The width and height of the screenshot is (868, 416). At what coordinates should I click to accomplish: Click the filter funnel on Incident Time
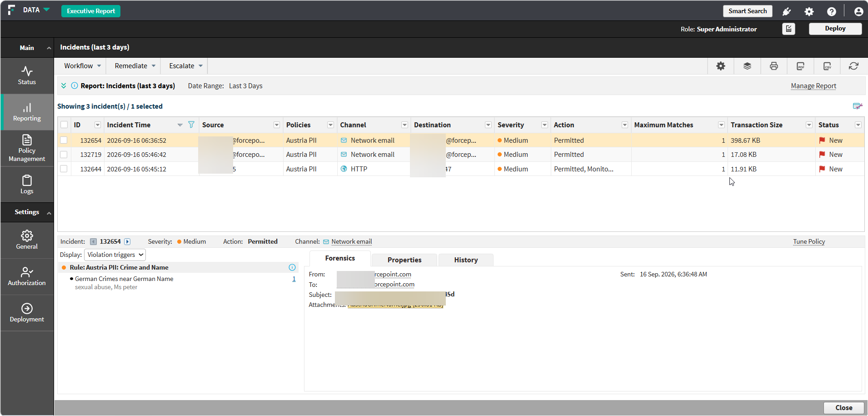[191, 125]
